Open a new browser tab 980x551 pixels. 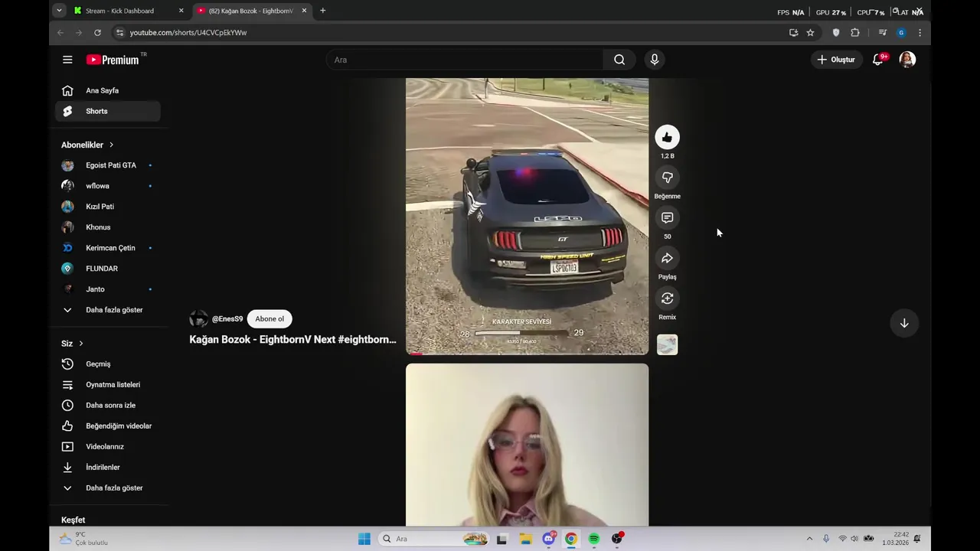(322, 11)
